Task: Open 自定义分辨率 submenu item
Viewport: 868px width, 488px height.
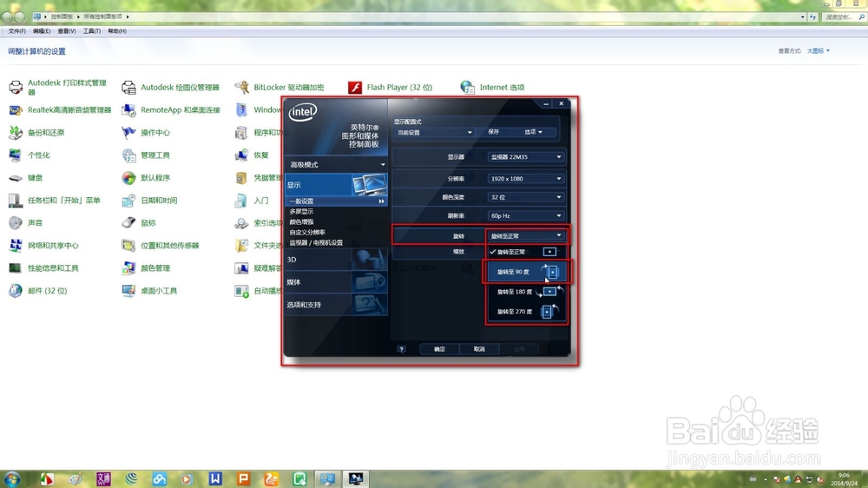Action: [307, 232]
